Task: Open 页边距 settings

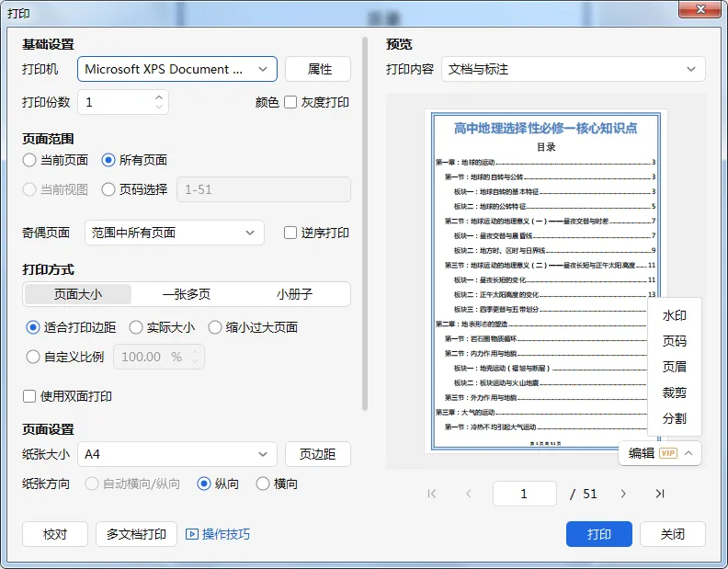Action: [x=318, y=454]
